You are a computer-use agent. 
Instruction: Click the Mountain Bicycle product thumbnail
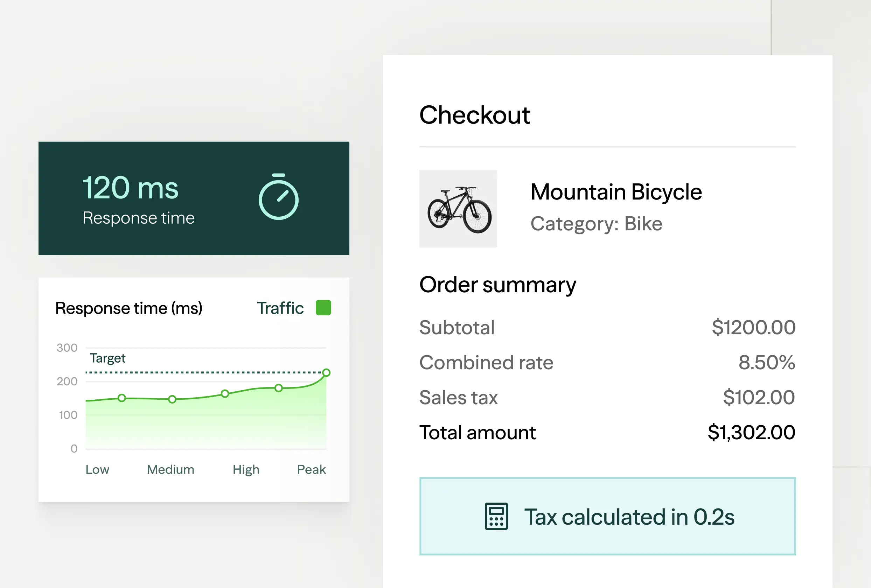[458, 209]
